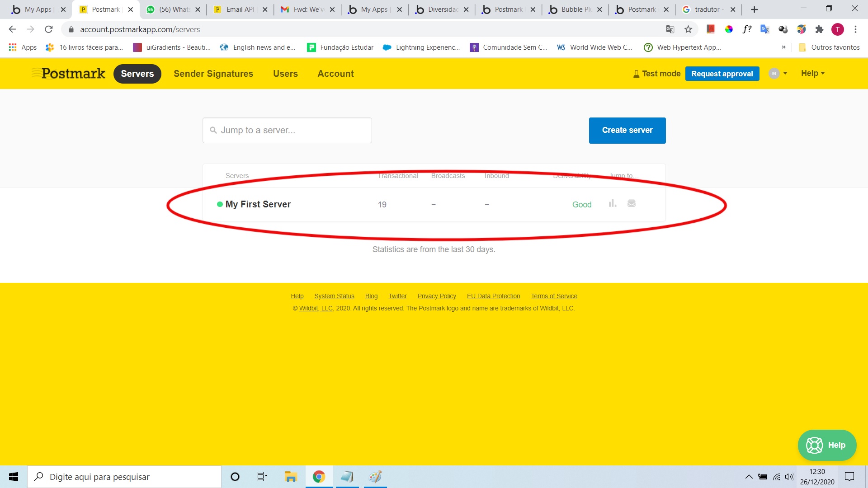Screen dimensions: 868x488
Task: Open Fundação Estudar bookmark
Action: coord(340,47)
